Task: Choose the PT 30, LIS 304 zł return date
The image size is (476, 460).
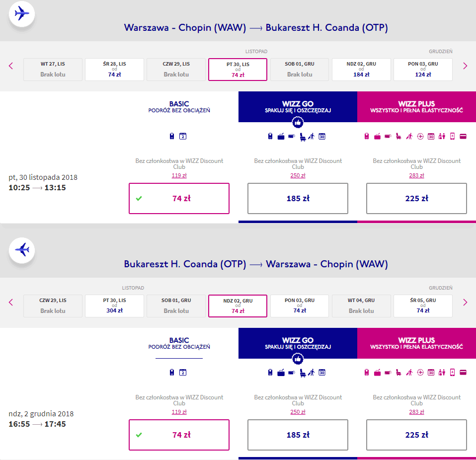Action: click(x=114, y=306)
